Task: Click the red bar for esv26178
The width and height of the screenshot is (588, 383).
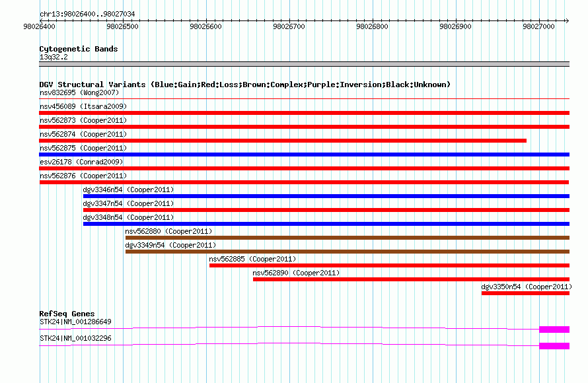Action: point(304,168)
